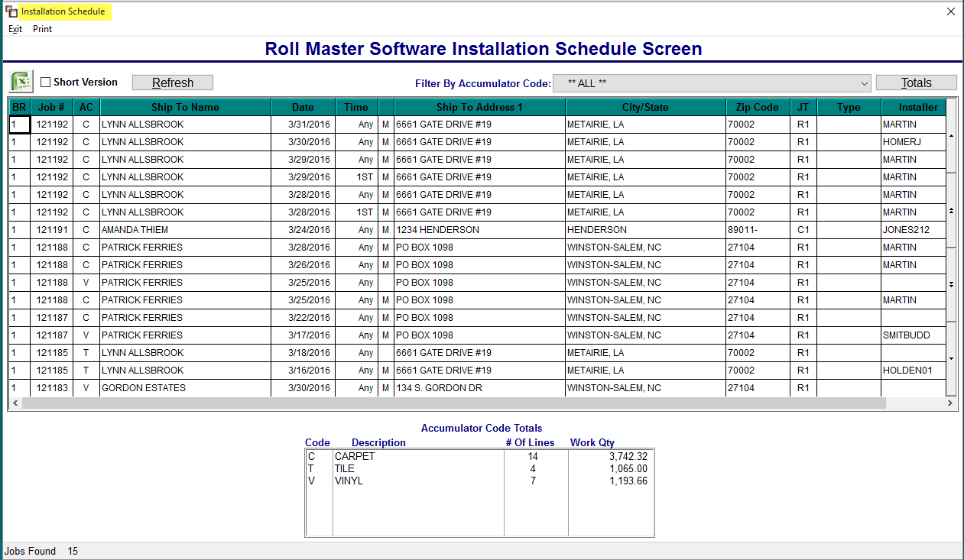Sort by the Job # column header

[x=51, y=107]
